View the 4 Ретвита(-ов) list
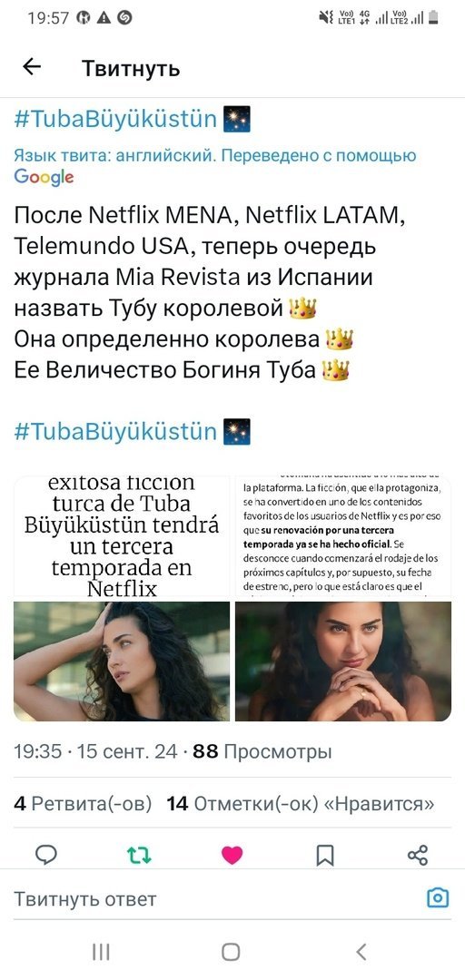The image size is (465, 980). (x=83, y=804)
